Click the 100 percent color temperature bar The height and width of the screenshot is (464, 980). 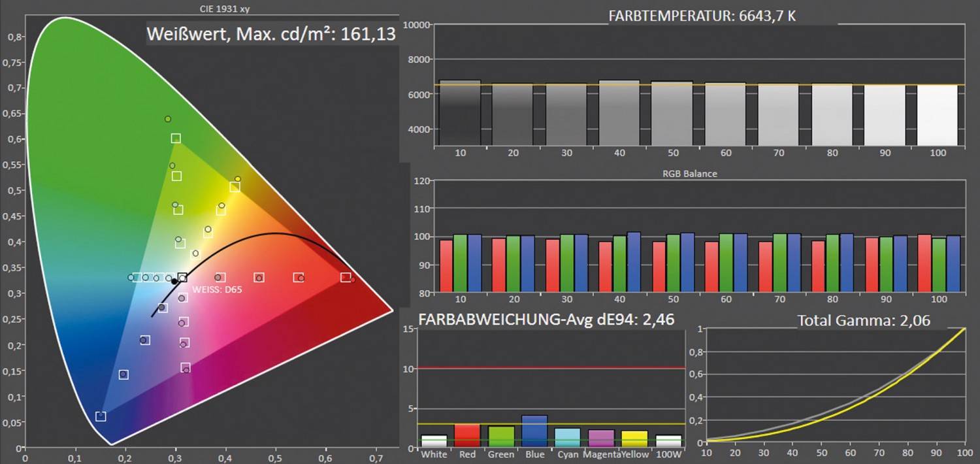[x=938, y=116]
